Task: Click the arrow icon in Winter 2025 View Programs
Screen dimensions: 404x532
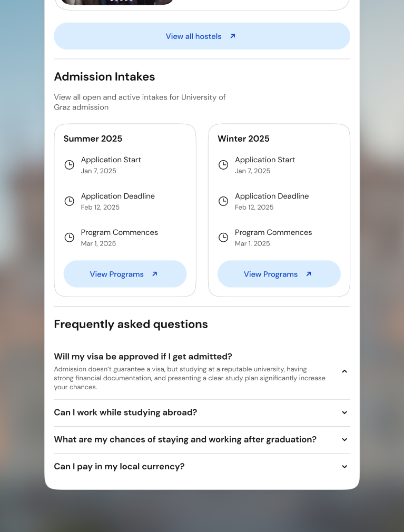Action: [308, 274]
